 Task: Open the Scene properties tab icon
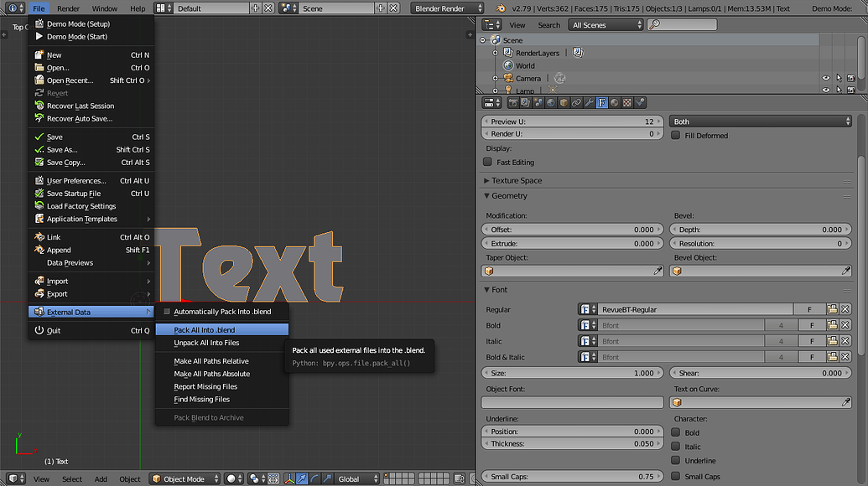(x=538, y=103)
